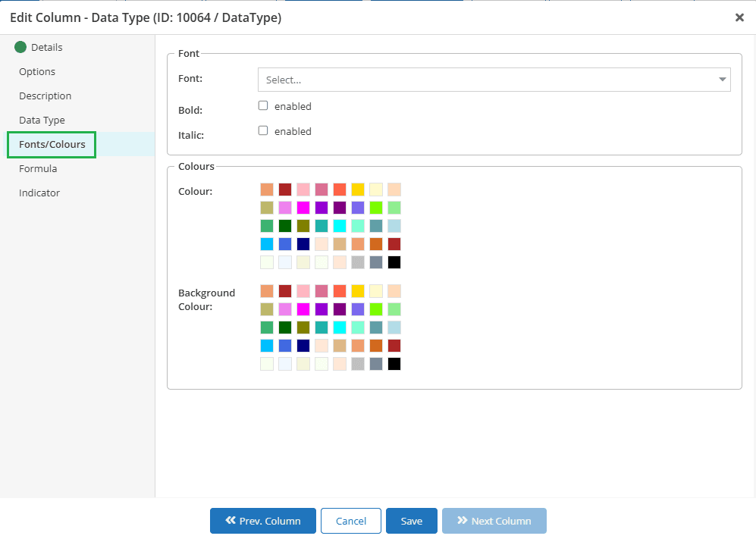Choose royal blue in the Colour palette
756x539 pixels.
pos(285,244)
